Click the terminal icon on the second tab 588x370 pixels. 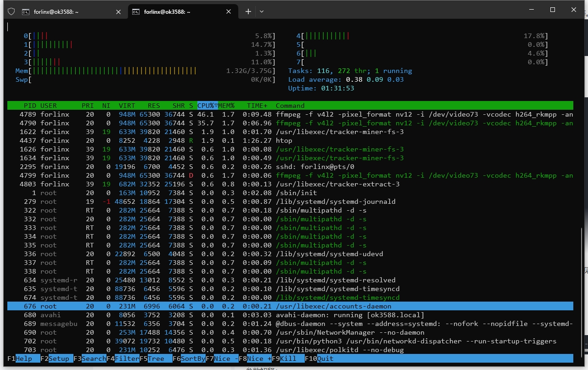pyautogui.click(x=136, y=12)
